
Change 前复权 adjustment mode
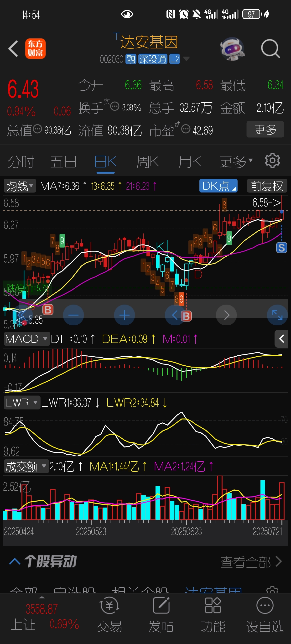pyautogui.click(x=267, y=186)
